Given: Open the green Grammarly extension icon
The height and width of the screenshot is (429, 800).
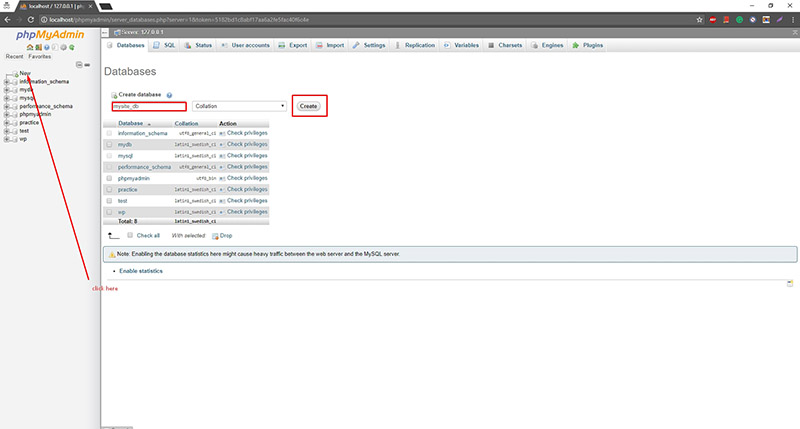Looking at the screenshot, I should point(739,20).
